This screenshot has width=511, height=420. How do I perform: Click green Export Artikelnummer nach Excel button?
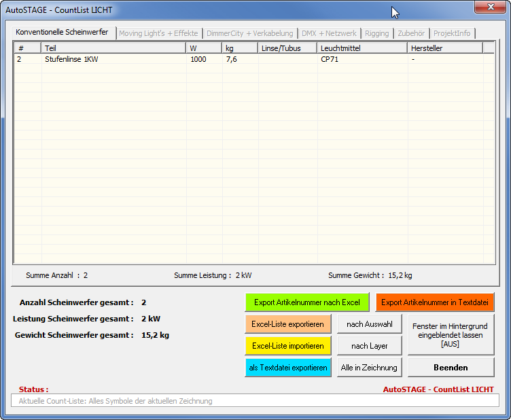[307, 302]
